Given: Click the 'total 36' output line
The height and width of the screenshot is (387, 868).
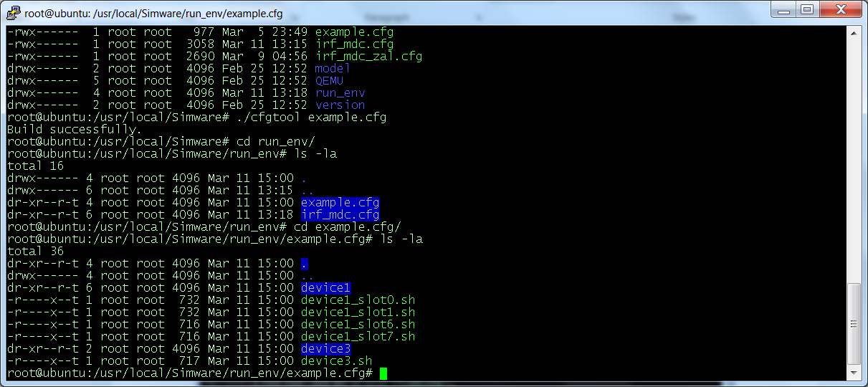Looking at the screenshot, I should [x=35, y=252].
